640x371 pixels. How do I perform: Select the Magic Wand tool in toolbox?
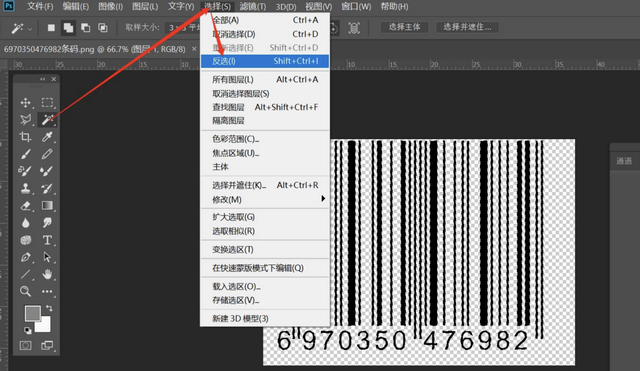click(47, 119)
